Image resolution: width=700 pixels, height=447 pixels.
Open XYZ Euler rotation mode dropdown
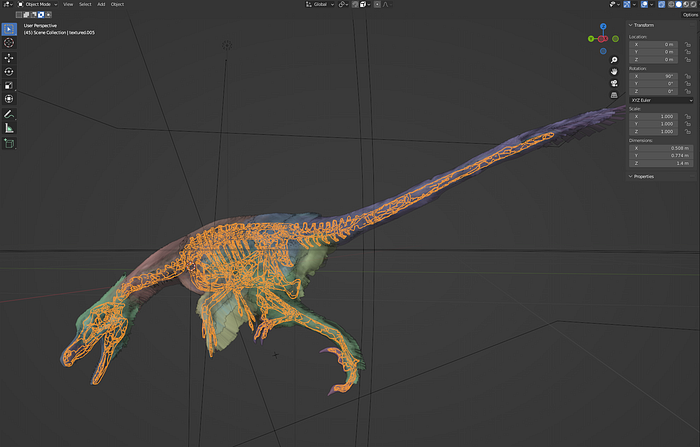(661, 100)
